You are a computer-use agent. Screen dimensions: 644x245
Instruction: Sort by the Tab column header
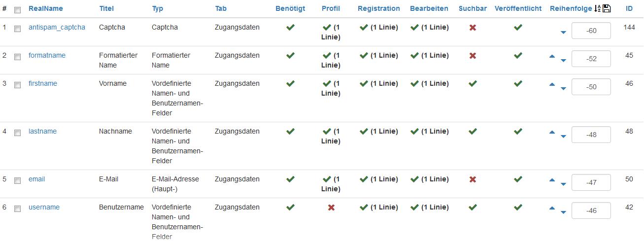(221, 8)
